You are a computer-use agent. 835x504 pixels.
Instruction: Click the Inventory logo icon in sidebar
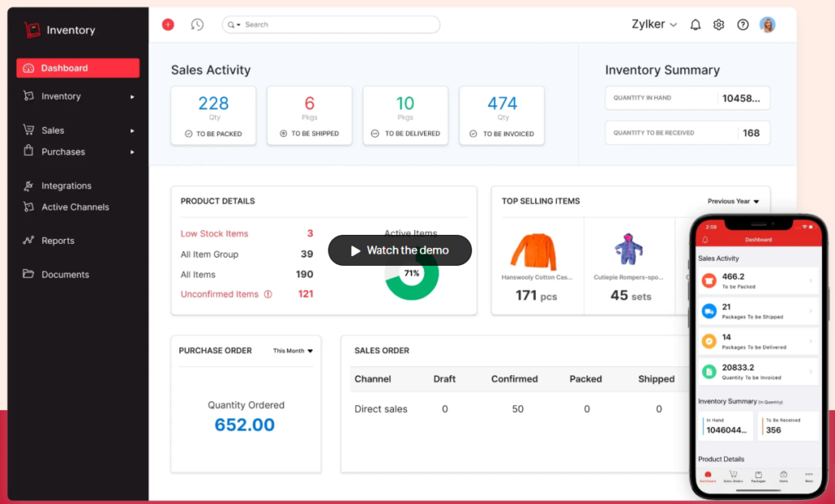(32, 30)
